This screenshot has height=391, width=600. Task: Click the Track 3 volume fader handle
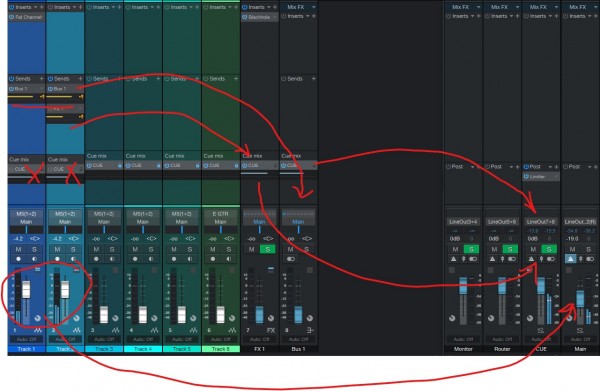click(104, 314)
